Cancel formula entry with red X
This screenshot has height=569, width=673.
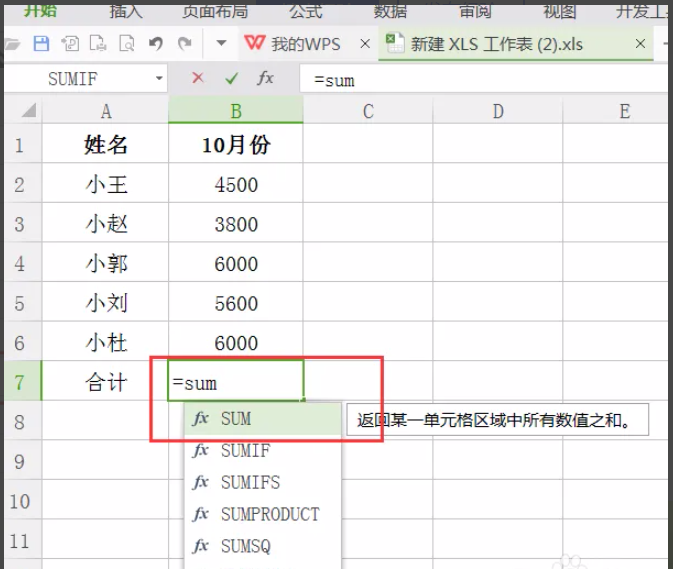(x=197, y=78)
